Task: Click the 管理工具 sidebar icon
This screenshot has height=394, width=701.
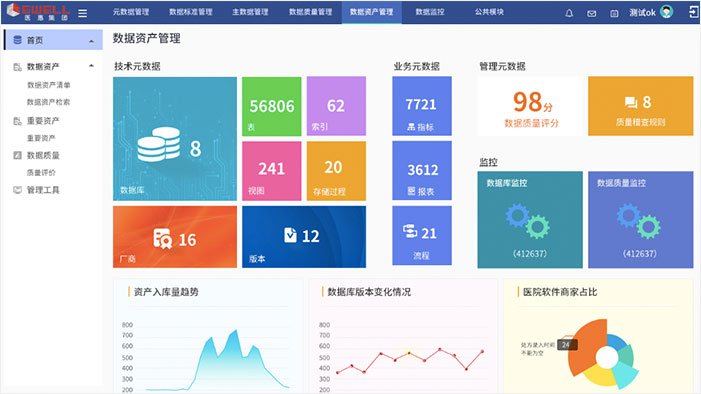Action: 17,190
